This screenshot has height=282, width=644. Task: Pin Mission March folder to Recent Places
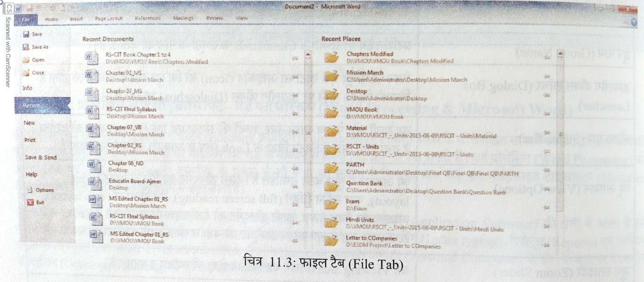pos(547,76)
